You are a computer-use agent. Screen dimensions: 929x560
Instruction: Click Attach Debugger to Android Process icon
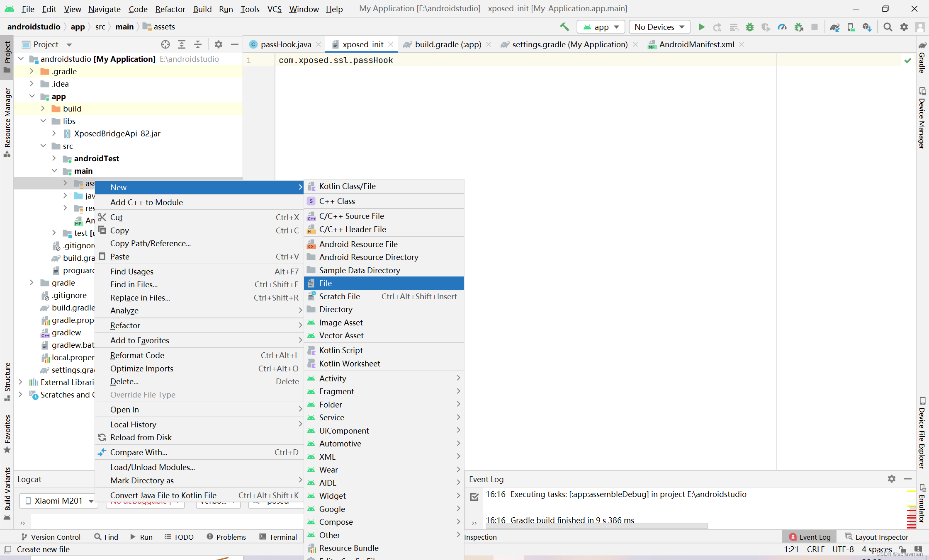799,27
